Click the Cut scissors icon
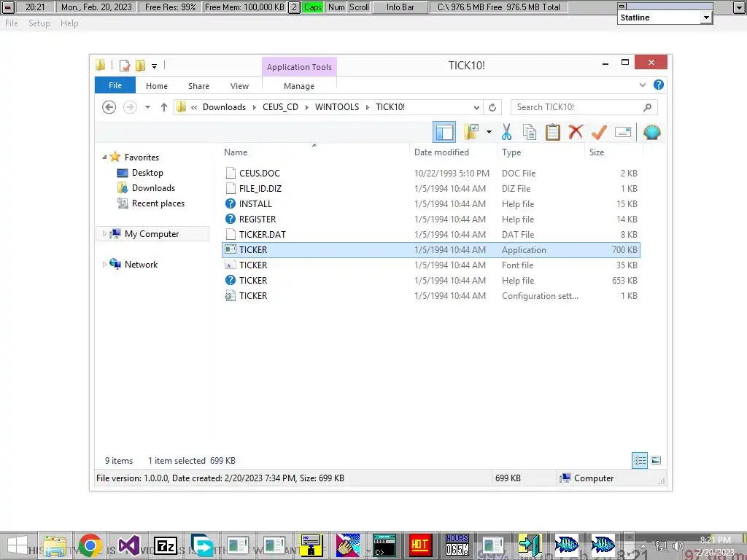The width and height of the screenshot is (747, 560). 506,132
